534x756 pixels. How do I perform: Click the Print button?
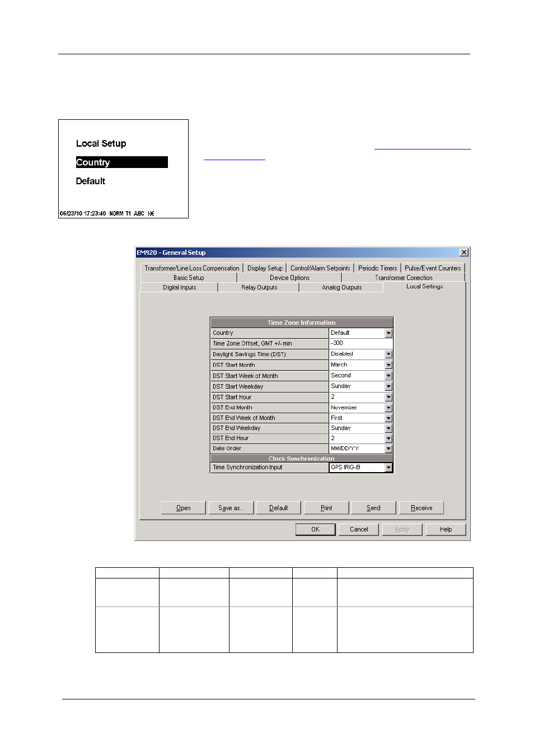click(326, 508)
